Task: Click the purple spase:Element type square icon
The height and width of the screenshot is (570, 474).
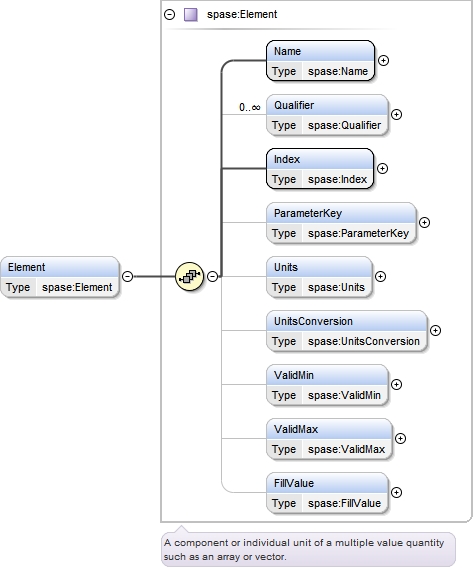Action: pyautogui.click(x=191, y=15)
